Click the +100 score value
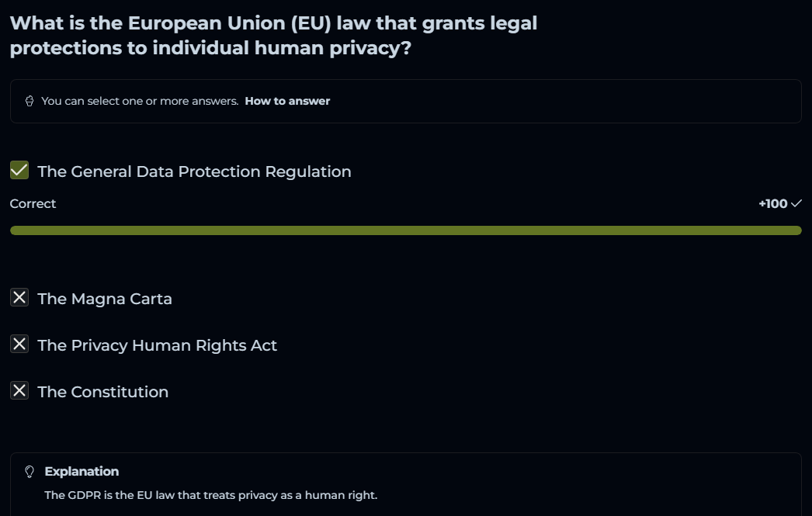The height and width of the screenshot is (516, 812). 772,203
